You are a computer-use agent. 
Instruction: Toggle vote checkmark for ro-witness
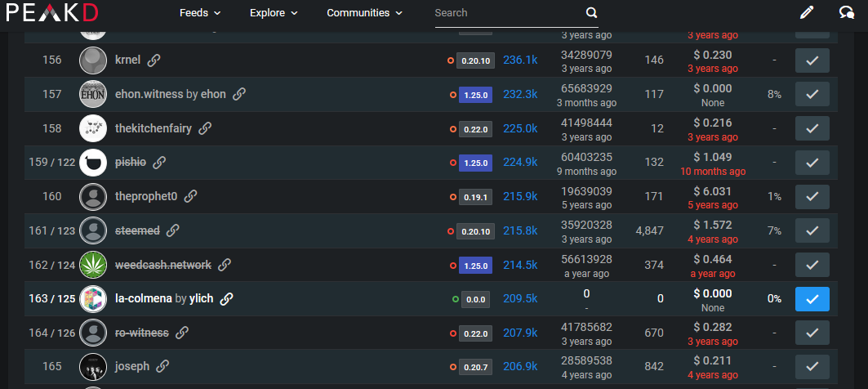[812, 333]
